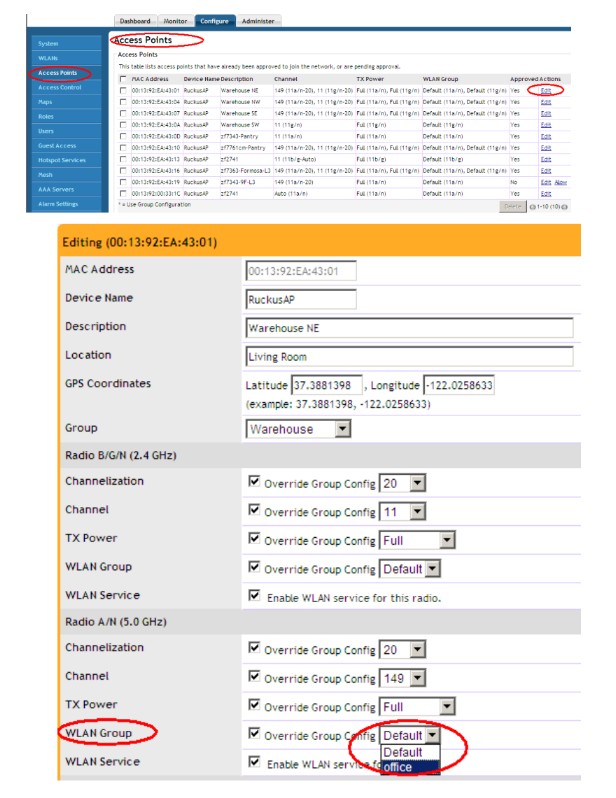Open Users in the sidebar
This screenshot has height=798, width=616.
coord(66,131)
